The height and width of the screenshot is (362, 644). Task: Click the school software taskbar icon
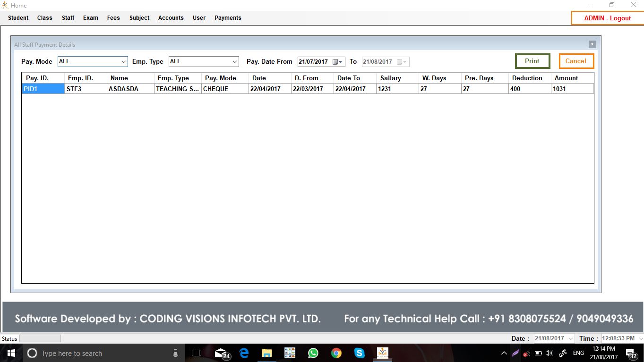point(382,353)
